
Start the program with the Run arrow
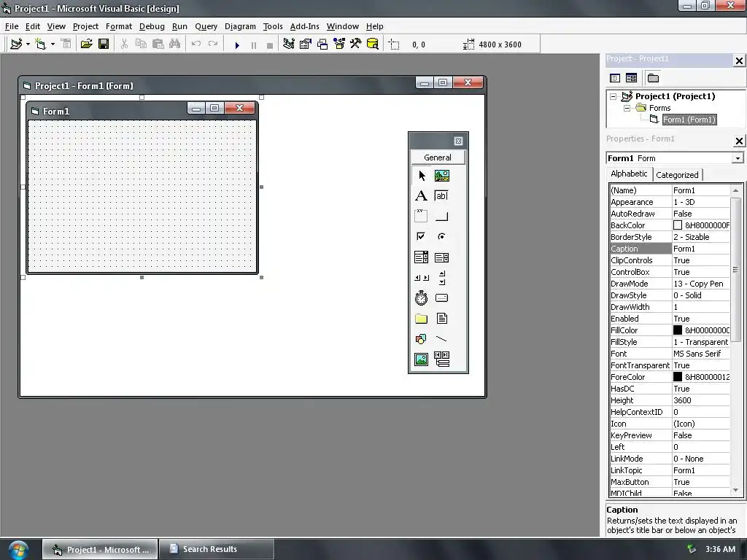(237, 44)
